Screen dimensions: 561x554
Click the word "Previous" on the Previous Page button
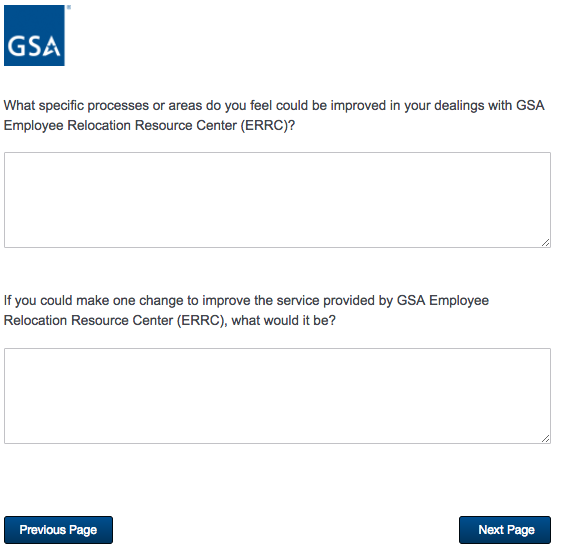(x=43, y=530)
